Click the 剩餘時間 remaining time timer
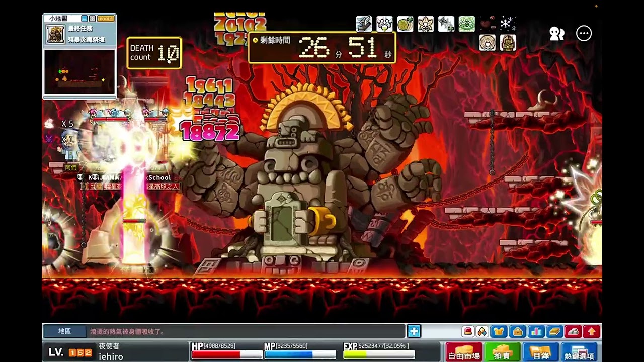The width and height of the screenshot is (644, 362). coord(322,47)
